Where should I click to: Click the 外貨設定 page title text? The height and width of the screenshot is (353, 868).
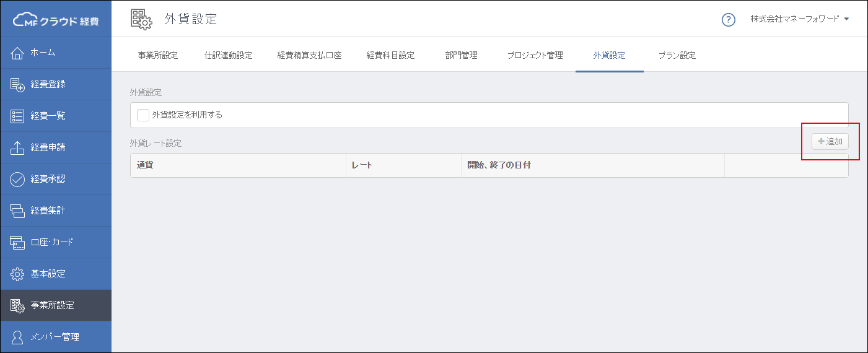point(191,19)
